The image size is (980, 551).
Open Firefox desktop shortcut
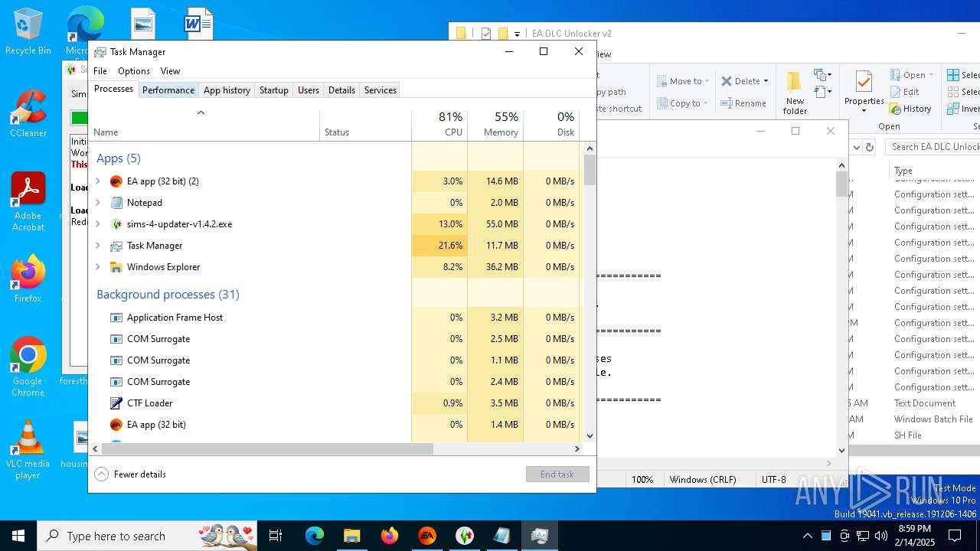tap(28, 279)
